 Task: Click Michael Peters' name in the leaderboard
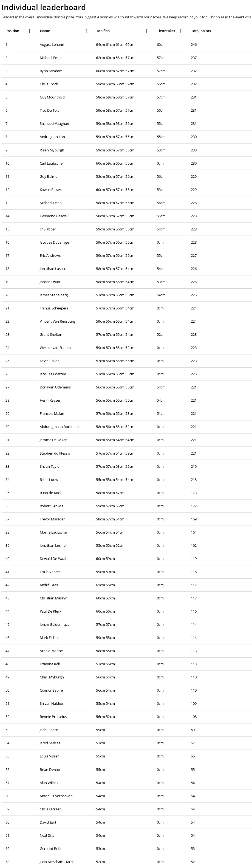point(52,58)
